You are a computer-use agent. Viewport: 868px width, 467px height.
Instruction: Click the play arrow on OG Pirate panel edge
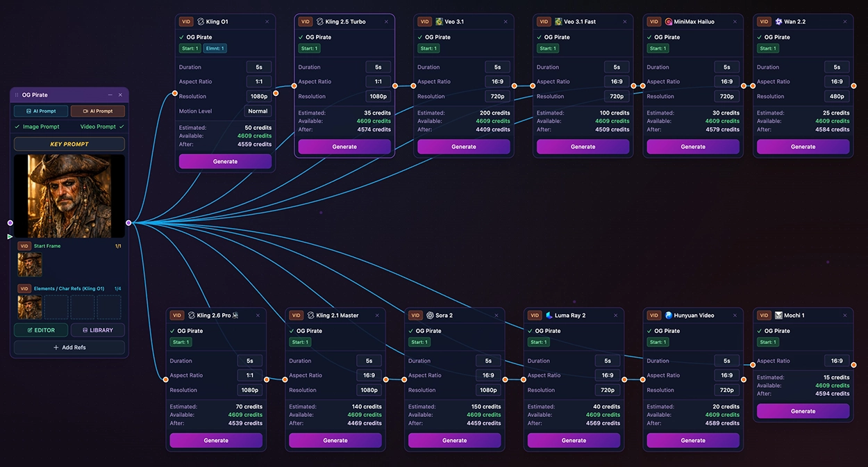(10, 236)
